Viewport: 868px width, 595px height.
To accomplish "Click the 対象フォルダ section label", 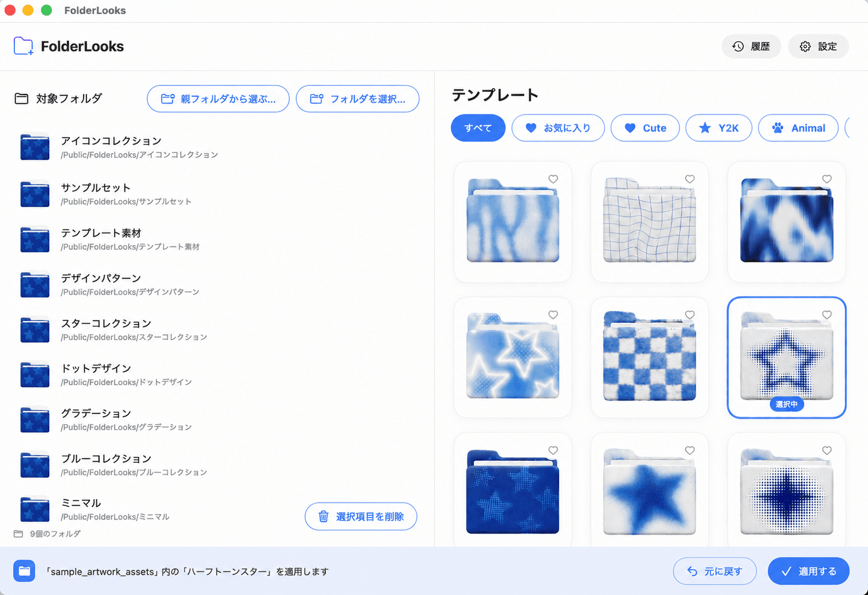I will [x=69, y=99].
